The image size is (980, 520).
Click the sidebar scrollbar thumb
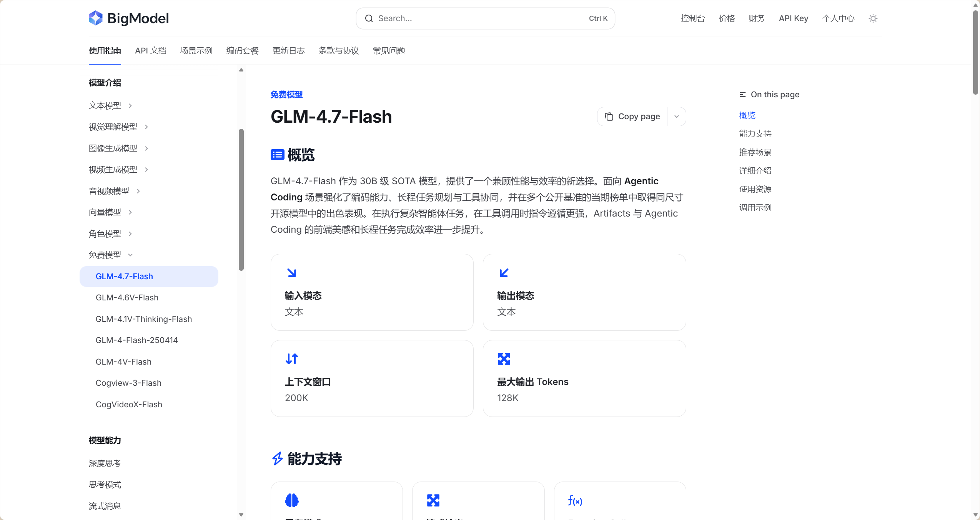pos(241,200)
